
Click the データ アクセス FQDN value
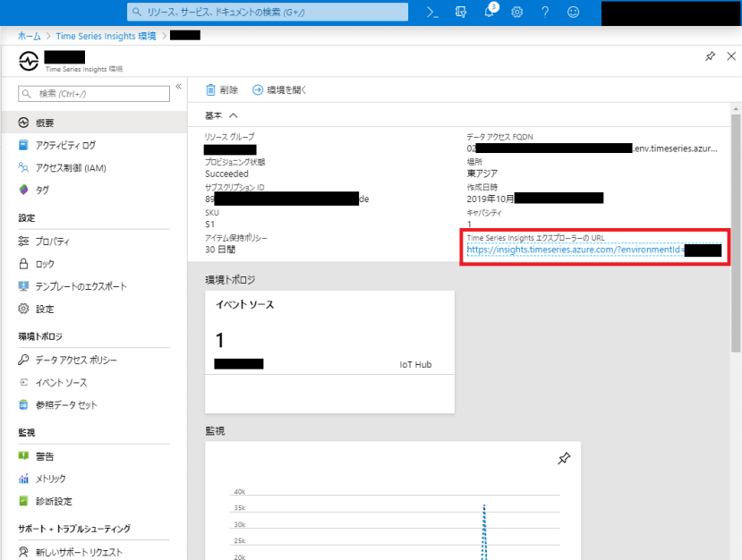point(592,148)
